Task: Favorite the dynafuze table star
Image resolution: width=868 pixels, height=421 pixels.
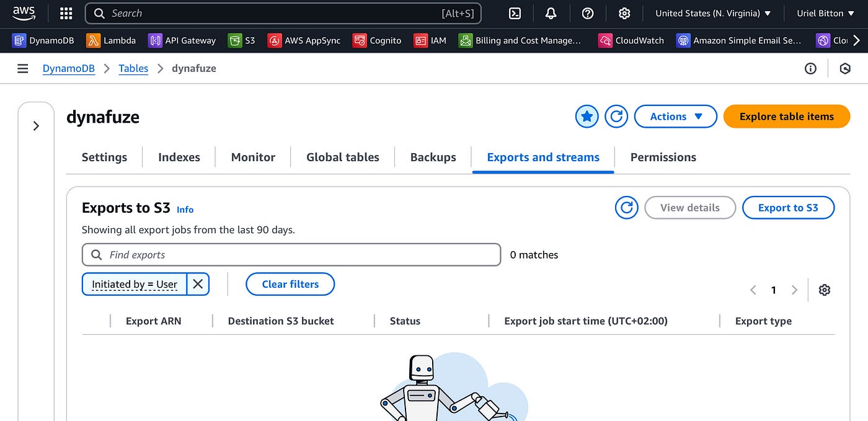Action: click(x=587, y=116)
